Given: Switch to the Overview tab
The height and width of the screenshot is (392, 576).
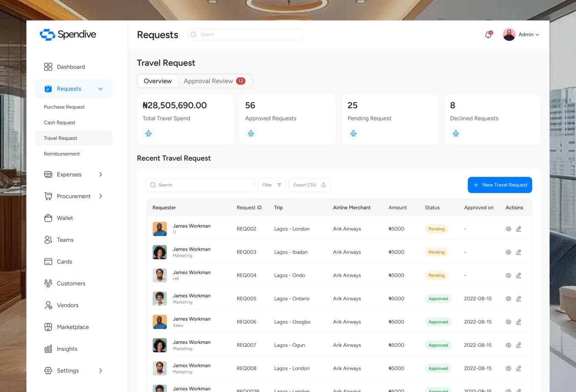Looking at the screenshot, I should point(158,81).
